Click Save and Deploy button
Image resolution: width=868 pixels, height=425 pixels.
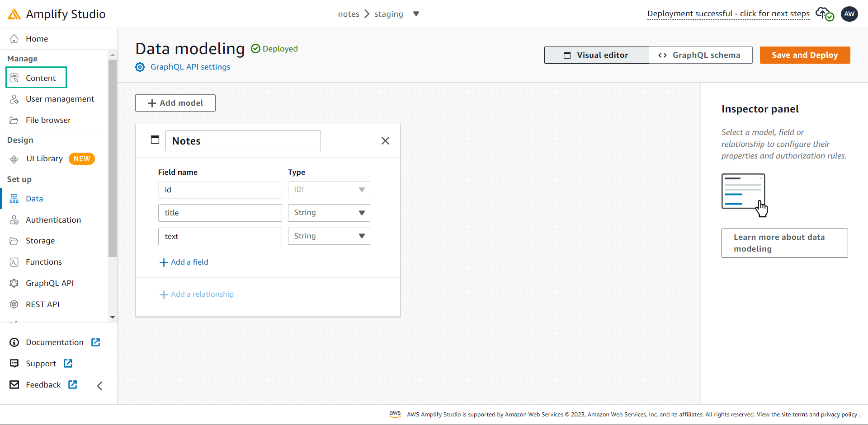tap(805, 55)
